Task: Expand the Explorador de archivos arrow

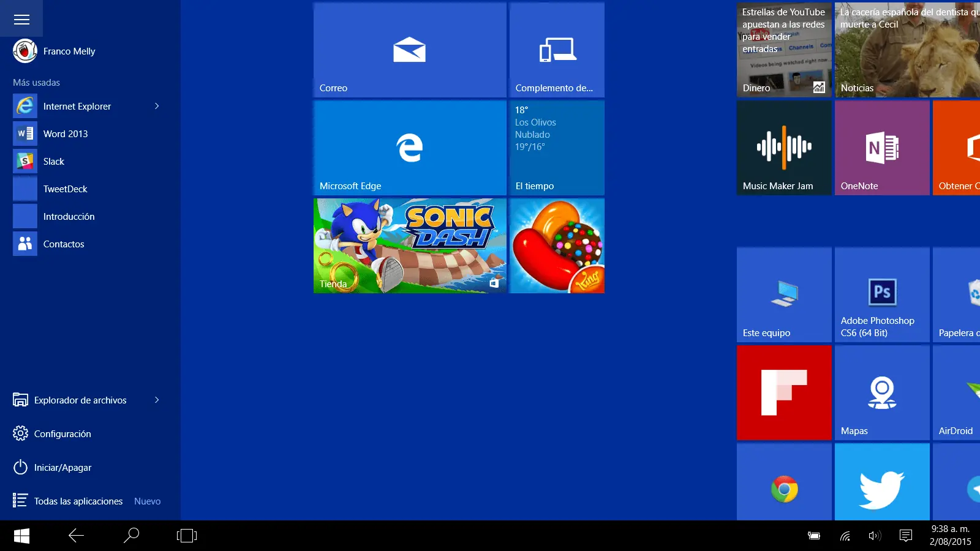Action: pos(157,400)
